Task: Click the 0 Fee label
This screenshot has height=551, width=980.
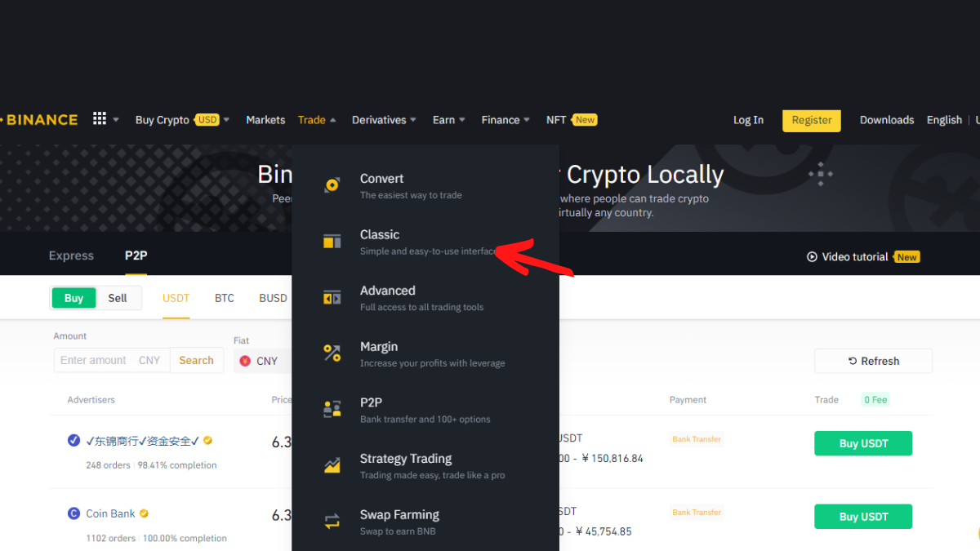Action: (875, 400)
